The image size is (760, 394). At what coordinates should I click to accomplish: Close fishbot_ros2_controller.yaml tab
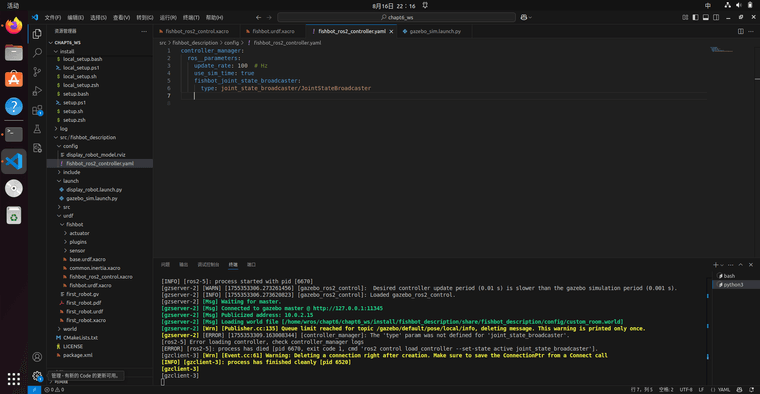click(391, 32)
